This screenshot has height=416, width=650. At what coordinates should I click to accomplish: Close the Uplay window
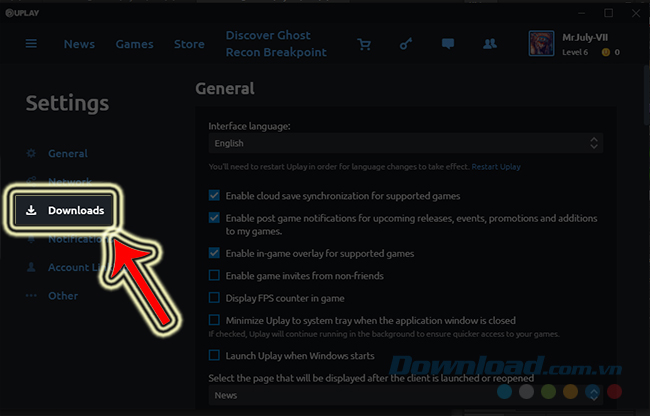coord(636,13)
